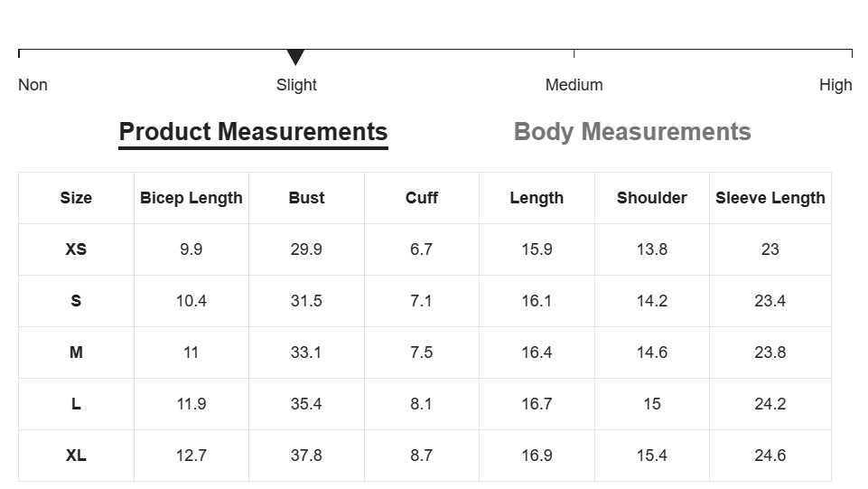
Task: Click the Size column header
Action: pyautogui.click(x=76, y=198)
